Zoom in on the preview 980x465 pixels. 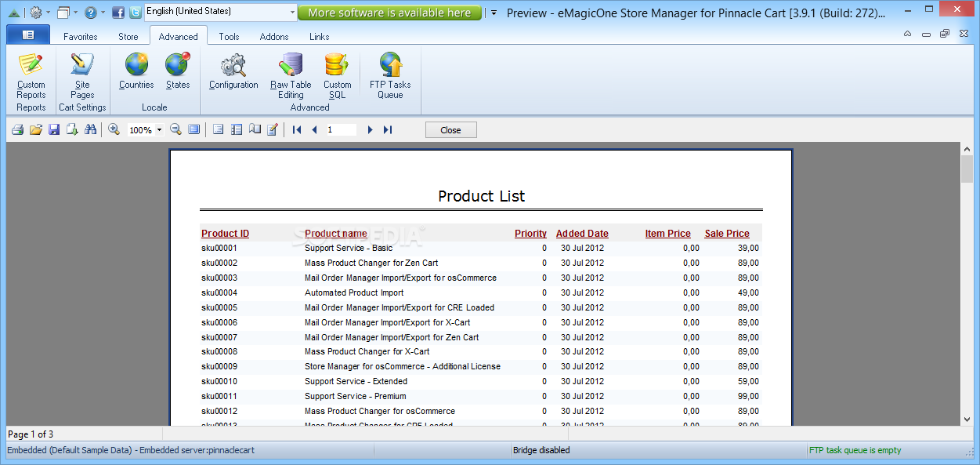tap(114, 129)
